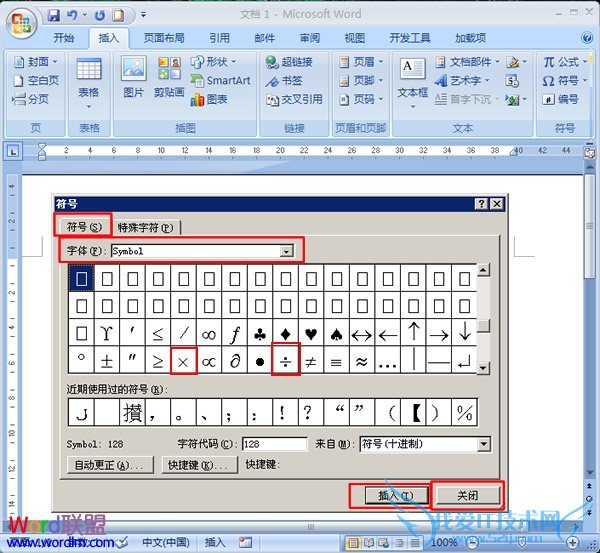600x553 pixels.
Task: Open the Table (表格) insert menu
Action: coord(89,83)
